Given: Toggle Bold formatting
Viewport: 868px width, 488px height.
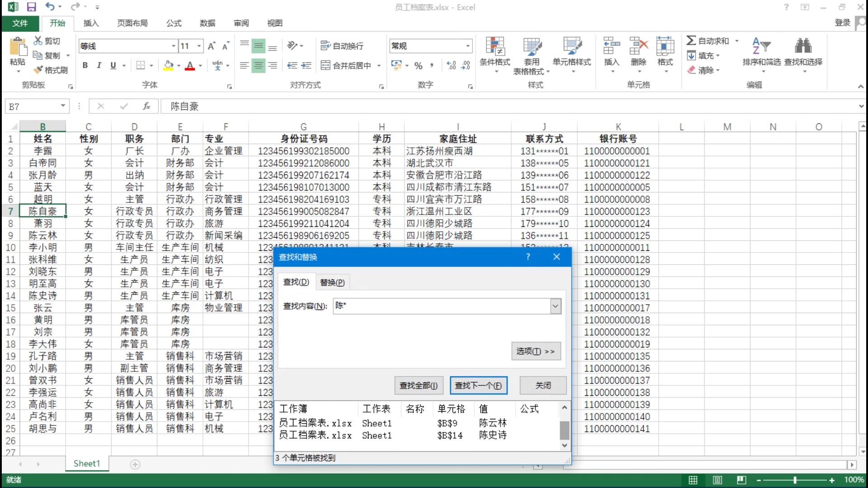Looking at the screenshot, I should pos(85,66).
